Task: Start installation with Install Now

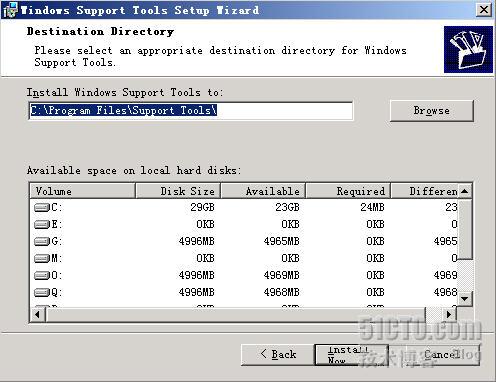Action: point(351,355)
